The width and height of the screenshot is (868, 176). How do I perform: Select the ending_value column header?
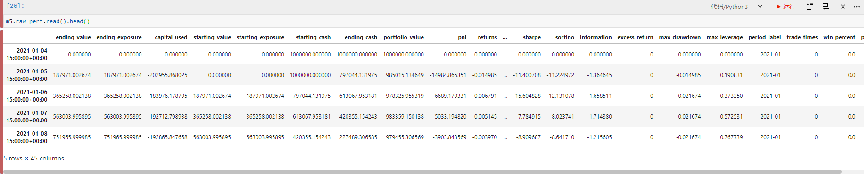pos(73,37)
